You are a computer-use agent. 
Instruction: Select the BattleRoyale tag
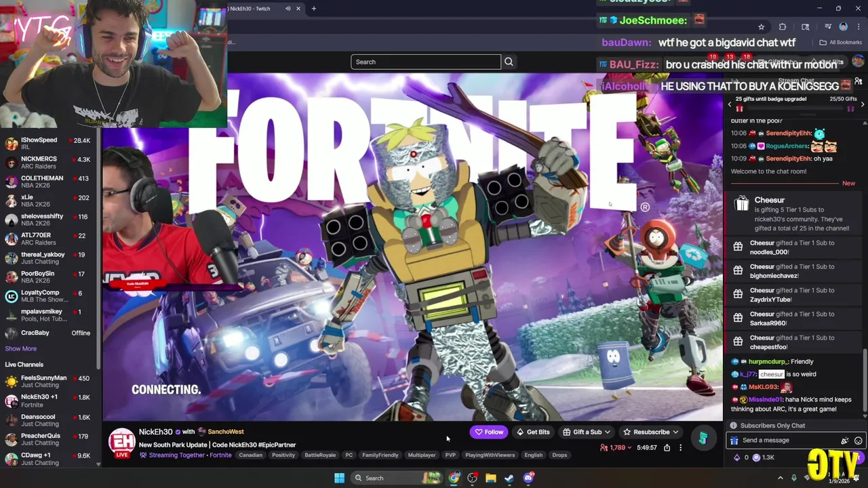click(320, 455)
